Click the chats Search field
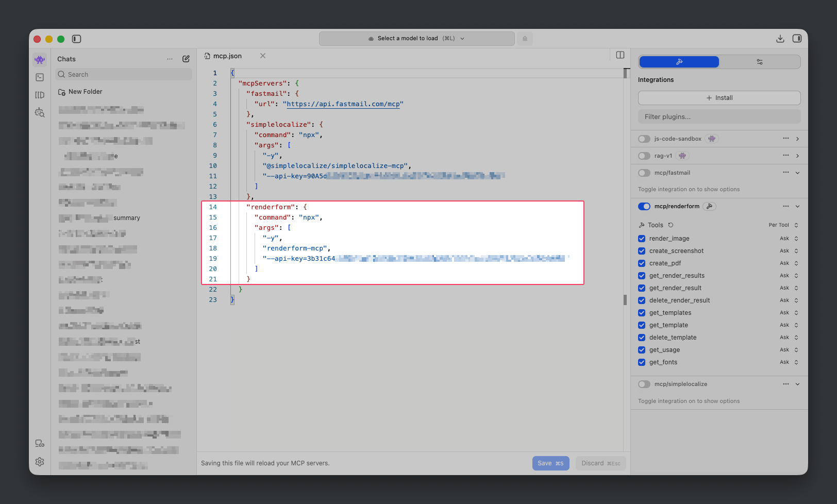The height and width of the screenshot is (504, 837). click(x=124, y=75)
